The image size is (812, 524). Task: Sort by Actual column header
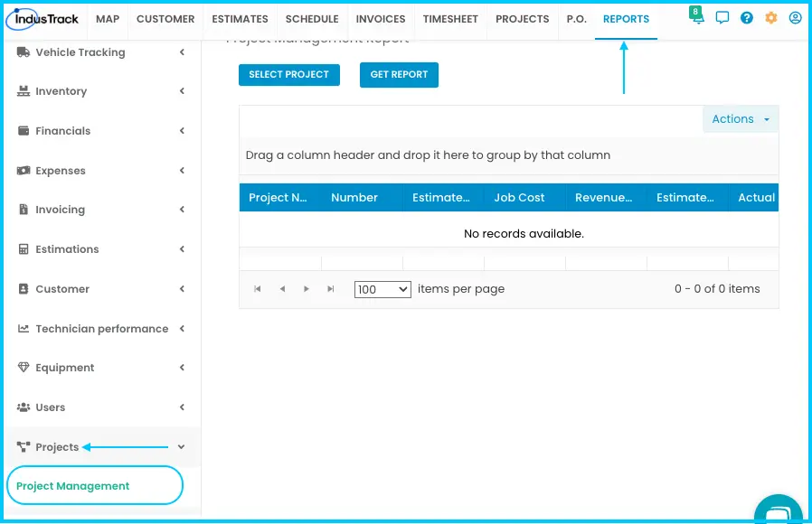click(754, 198)
